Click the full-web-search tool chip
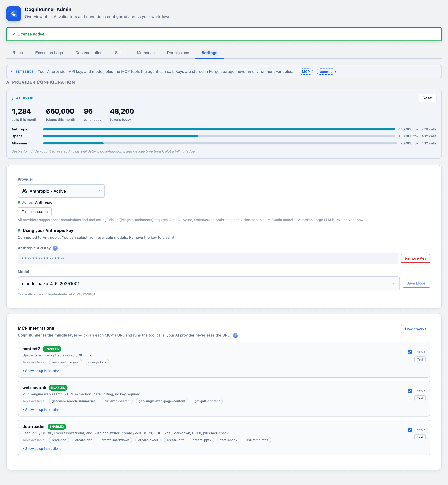The image size is (448, 485). click(117, 401)
